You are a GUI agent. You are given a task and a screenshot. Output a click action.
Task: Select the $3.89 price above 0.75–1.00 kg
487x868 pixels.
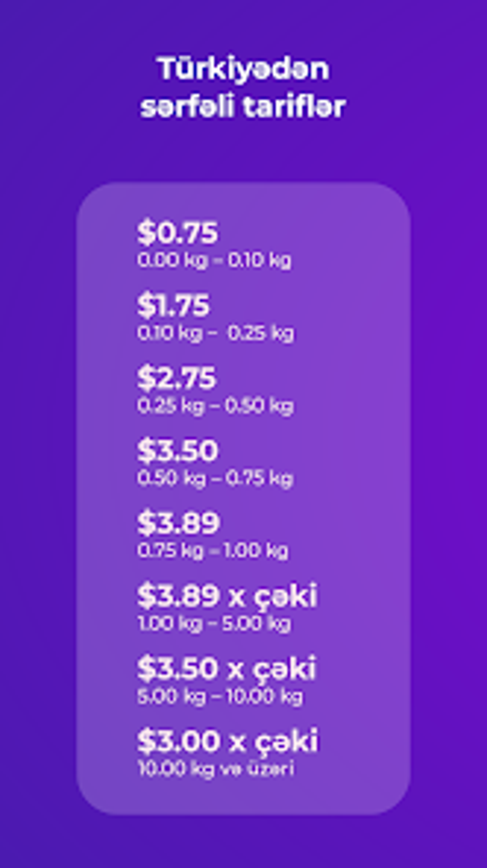point(179,523)
